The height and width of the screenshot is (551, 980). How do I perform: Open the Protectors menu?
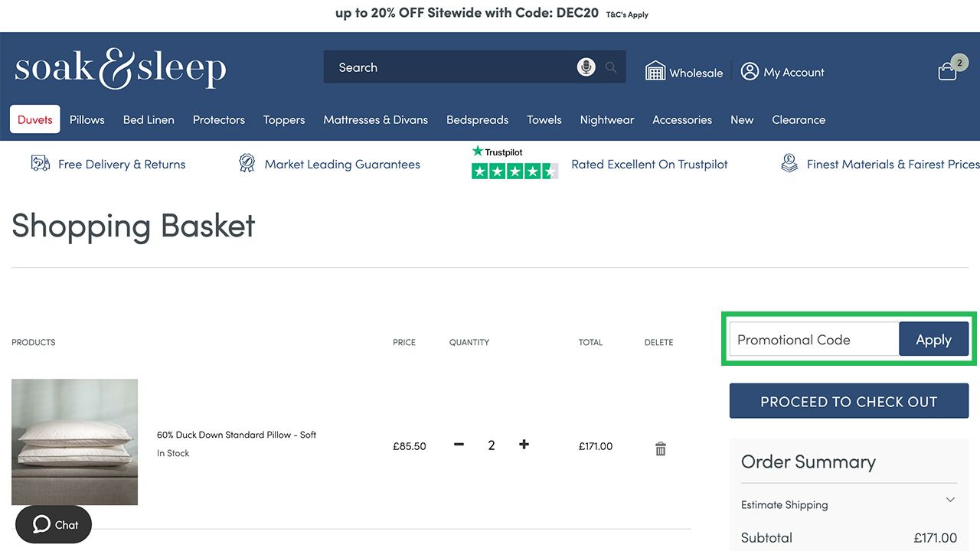(219, 119)
